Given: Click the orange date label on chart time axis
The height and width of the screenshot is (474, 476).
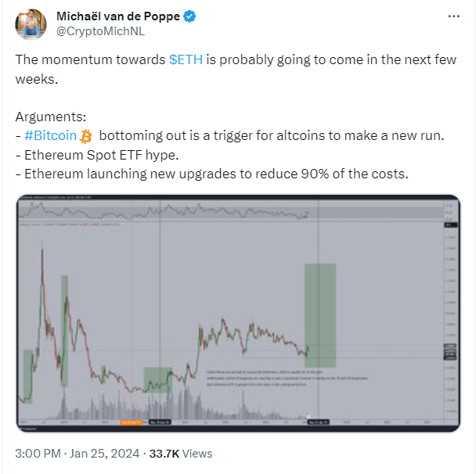Looking at the screenshot, I should coord(132,422).
